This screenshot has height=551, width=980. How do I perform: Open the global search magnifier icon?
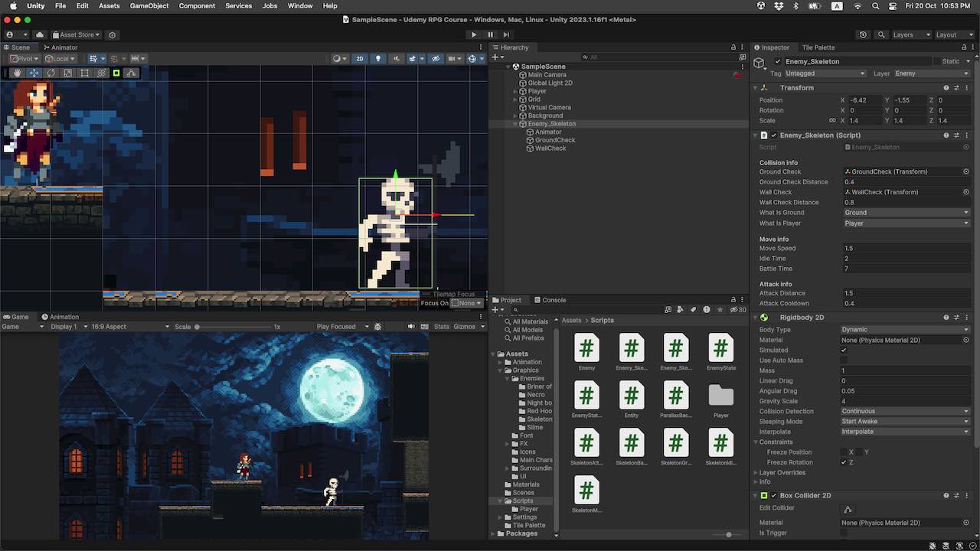coord(881,34)
